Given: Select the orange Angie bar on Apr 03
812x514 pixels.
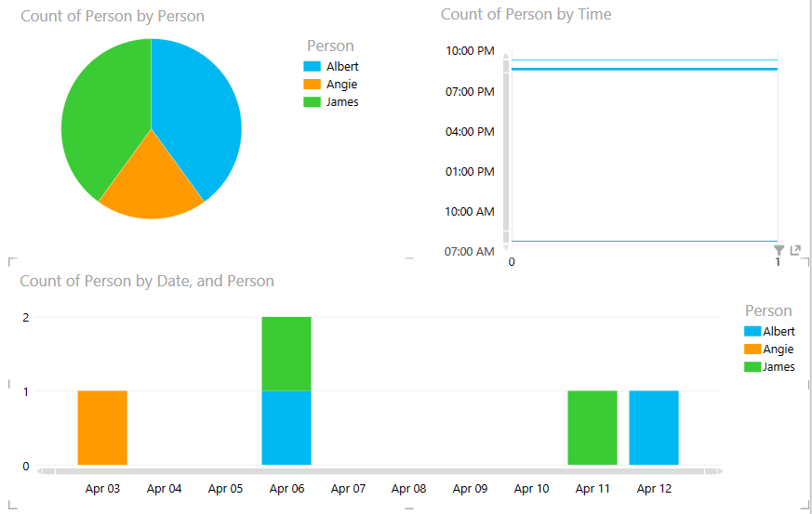Looking at the screenshot, I should point(102,428).
